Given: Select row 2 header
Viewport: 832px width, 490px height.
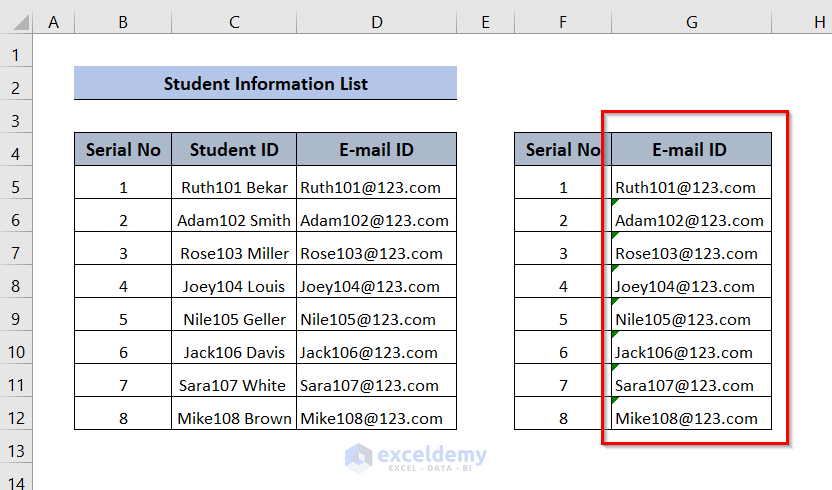Looking at the screenshot, I should (17, 88).
